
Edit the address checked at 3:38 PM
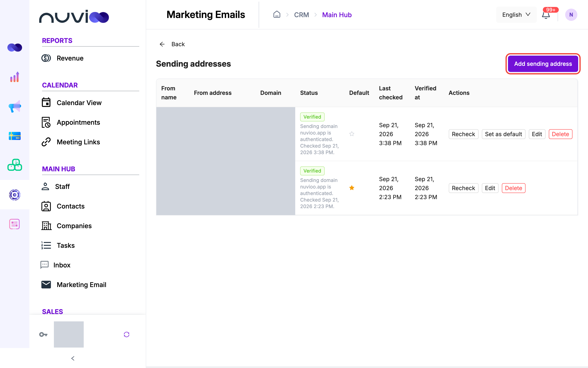coord(537,134)
